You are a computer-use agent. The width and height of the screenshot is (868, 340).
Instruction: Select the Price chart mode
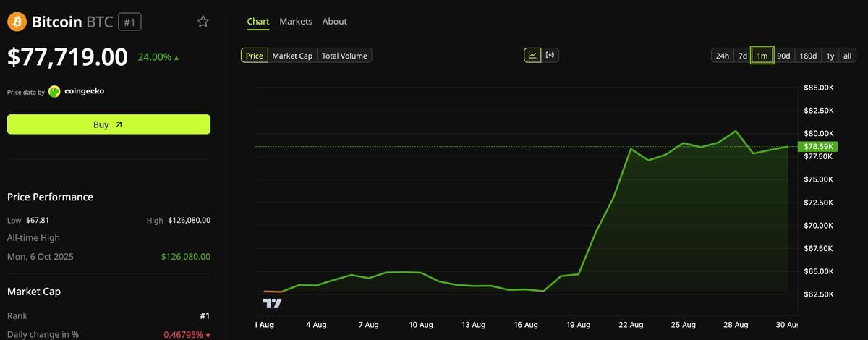click(x=255, y=56)
